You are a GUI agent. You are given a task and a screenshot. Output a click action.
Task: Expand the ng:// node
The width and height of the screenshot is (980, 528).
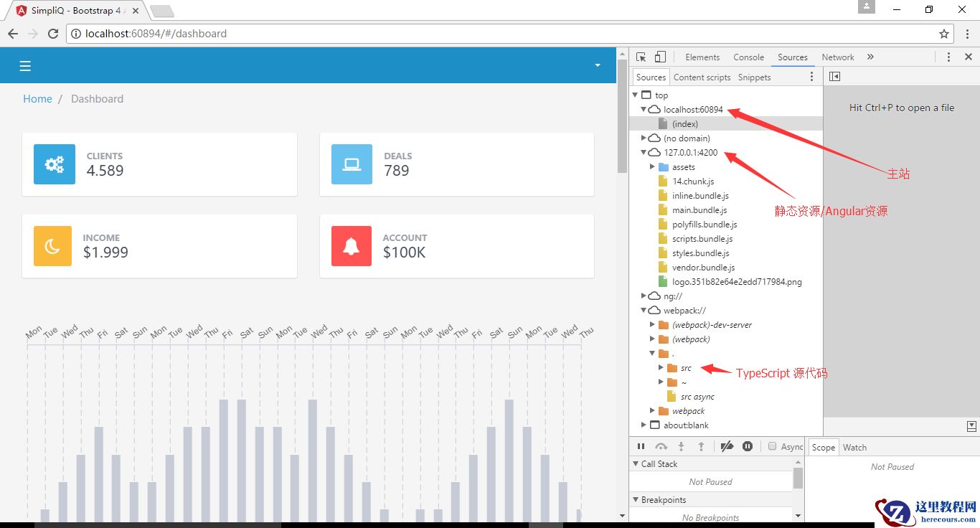[x=644, y=296]
